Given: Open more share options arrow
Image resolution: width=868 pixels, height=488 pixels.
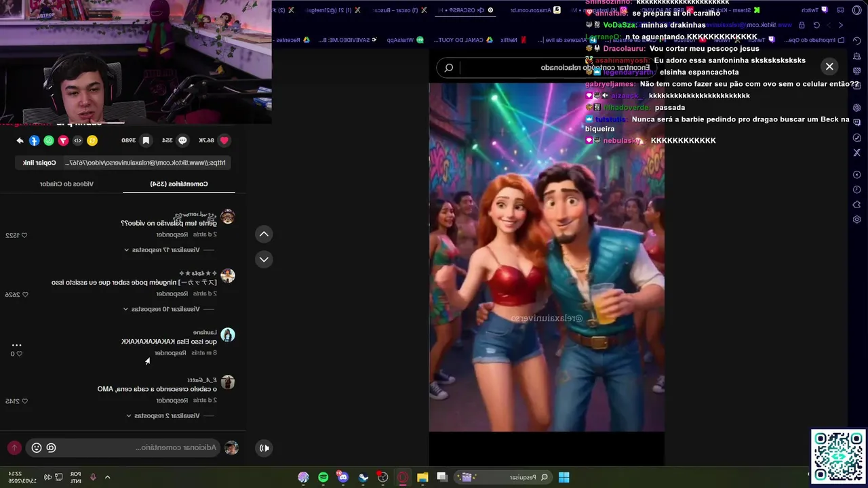Looking at the screenshot, I should pos(20,140).
